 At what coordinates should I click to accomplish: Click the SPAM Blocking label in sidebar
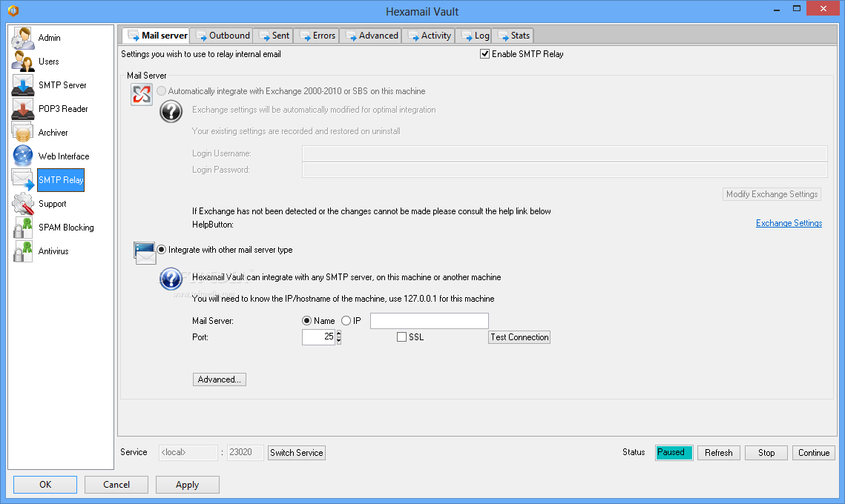(x=66, y=228)
